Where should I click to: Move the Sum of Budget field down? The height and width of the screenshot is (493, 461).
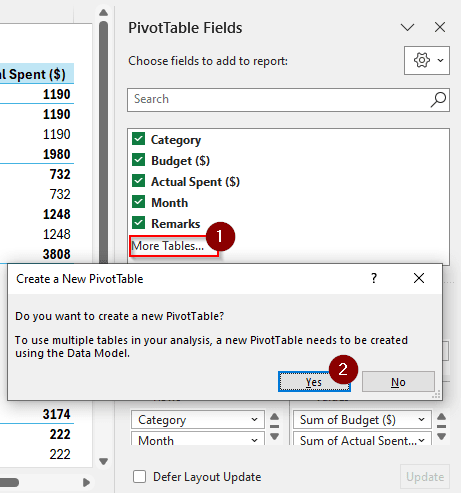442,436
